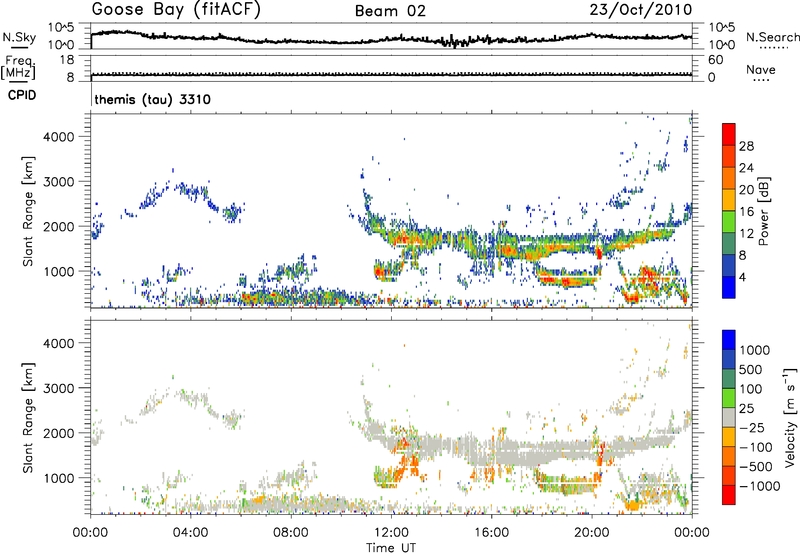The width and height of the screenshot is (800, 554).
Task: Click the '3000' tick on the velocity panel axis
Action: pyautogui.click(x=59, y=388)
